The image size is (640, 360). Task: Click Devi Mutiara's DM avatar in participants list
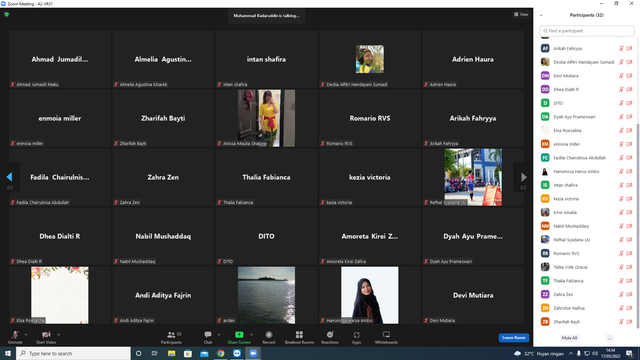[545, 76]
